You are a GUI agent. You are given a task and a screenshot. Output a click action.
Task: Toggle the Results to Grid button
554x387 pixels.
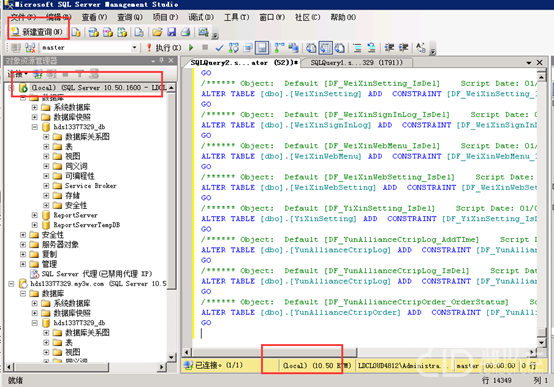tap(325, 48)
